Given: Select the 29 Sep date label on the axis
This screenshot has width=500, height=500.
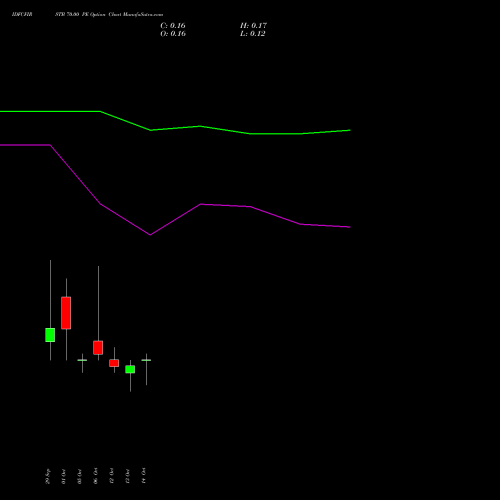Looking at the screenshot, I should coord(48,476).
